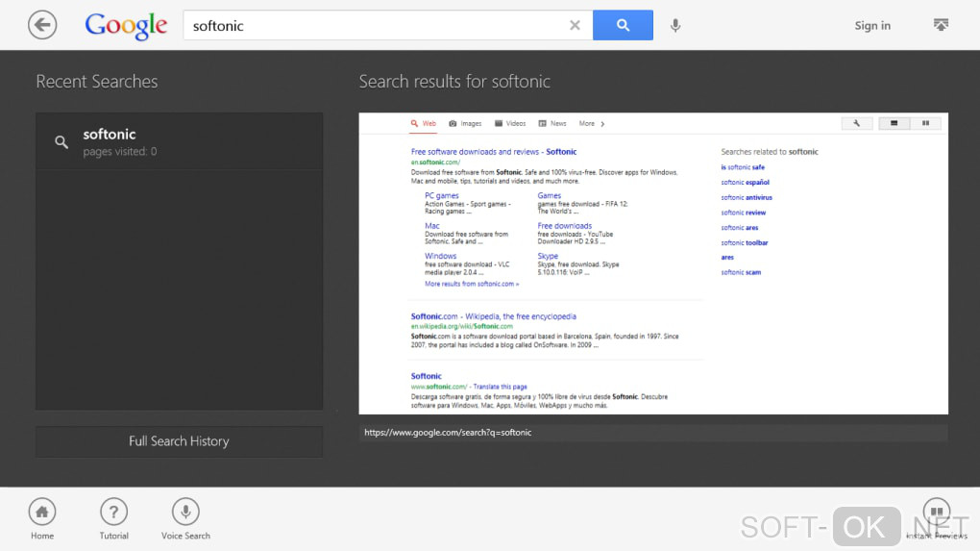
Task: Open the Skype sitelink
Action: pos(548,256)
